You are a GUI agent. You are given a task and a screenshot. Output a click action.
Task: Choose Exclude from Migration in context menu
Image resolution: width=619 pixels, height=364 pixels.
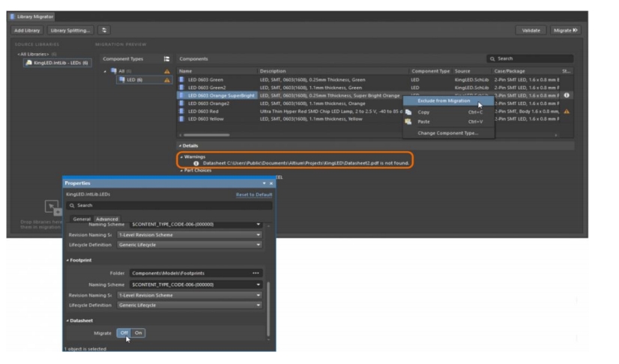tap(448, 101)
